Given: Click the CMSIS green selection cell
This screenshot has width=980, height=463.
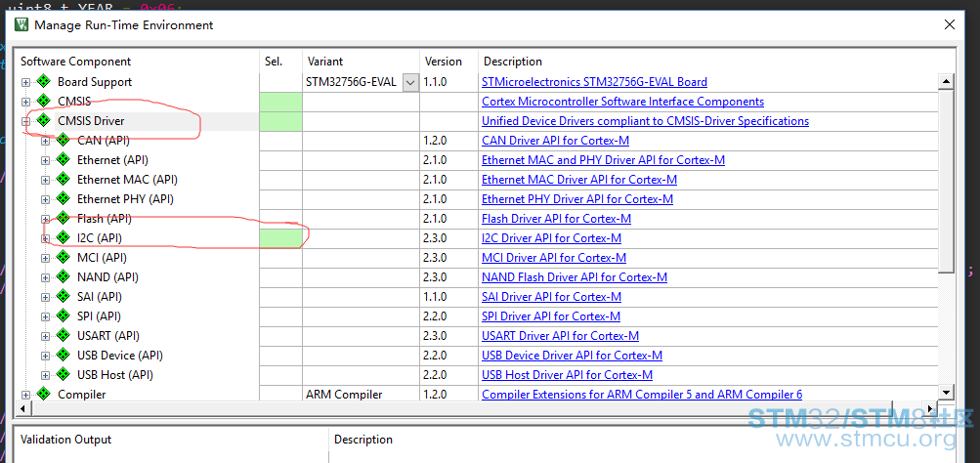Looking at the screenshot, I should (280, 102).
